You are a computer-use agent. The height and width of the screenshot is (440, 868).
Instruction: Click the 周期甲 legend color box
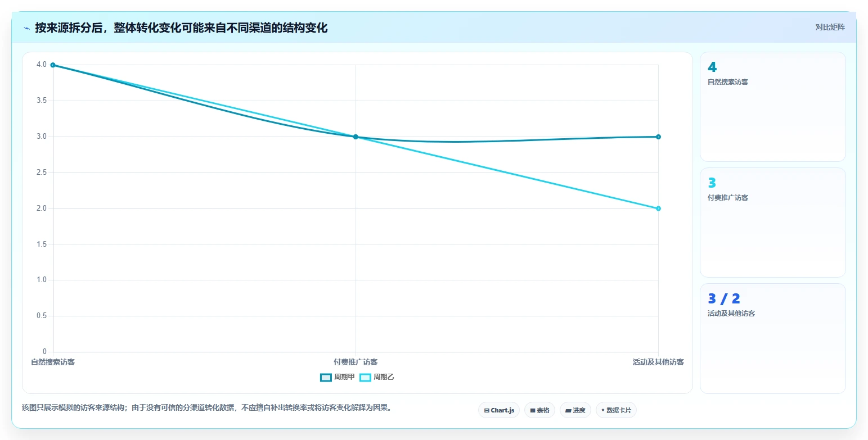pos(326,377)
